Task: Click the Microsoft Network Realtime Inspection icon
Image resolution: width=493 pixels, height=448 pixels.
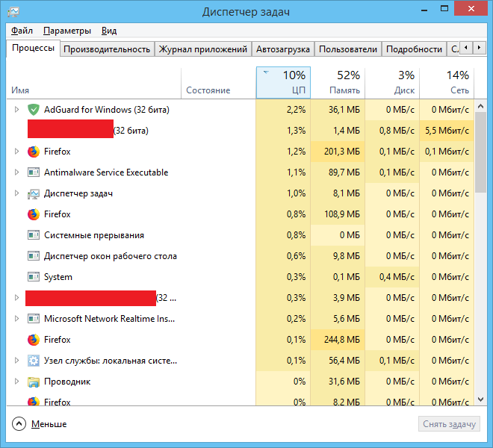Action: click(x=34, y=319)
